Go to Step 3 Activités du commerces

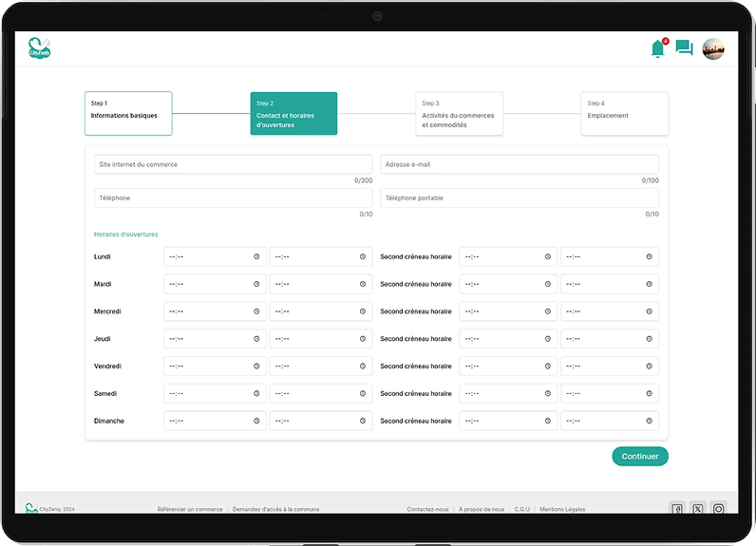tap(459, 113)
